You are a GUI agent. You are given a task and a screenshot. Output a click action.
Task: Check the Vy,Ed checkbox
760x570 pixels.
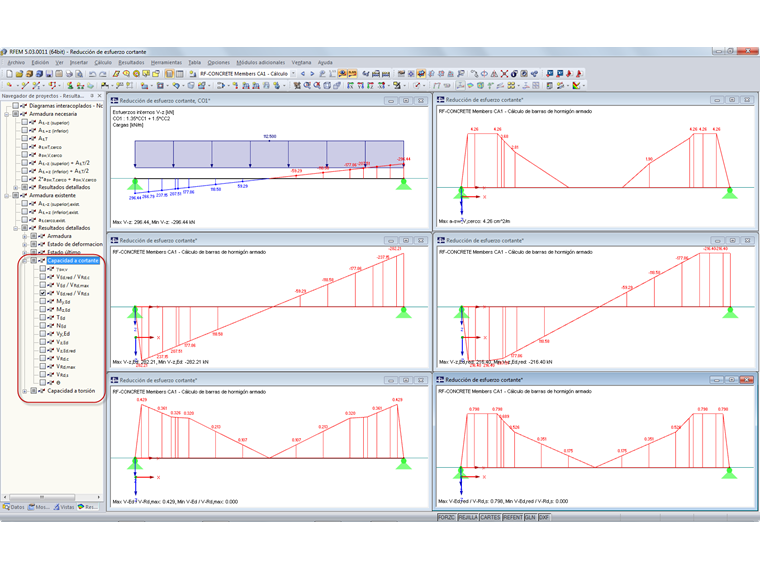pyautogui.click(x=43, y=333)
